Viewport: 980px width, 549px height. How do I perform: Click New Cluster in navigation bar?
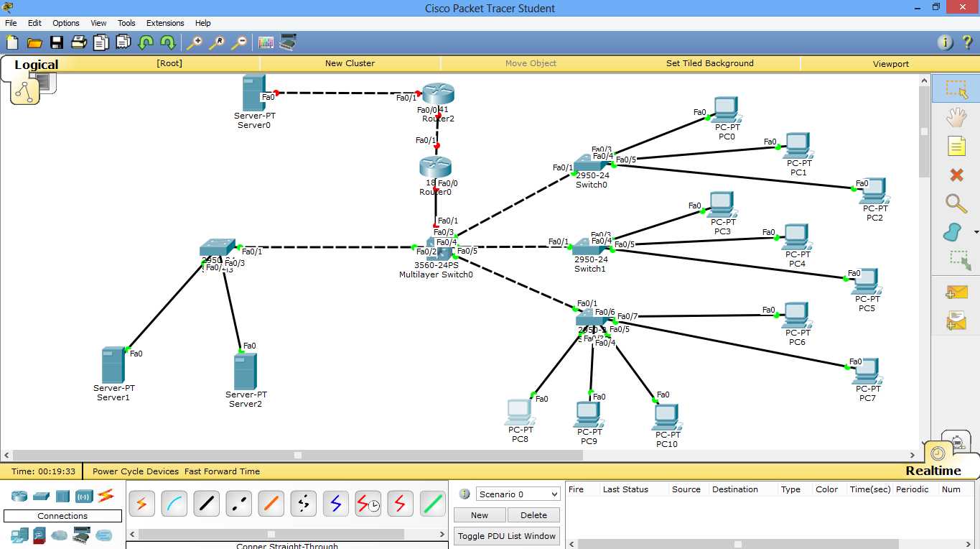pos(350,63)
